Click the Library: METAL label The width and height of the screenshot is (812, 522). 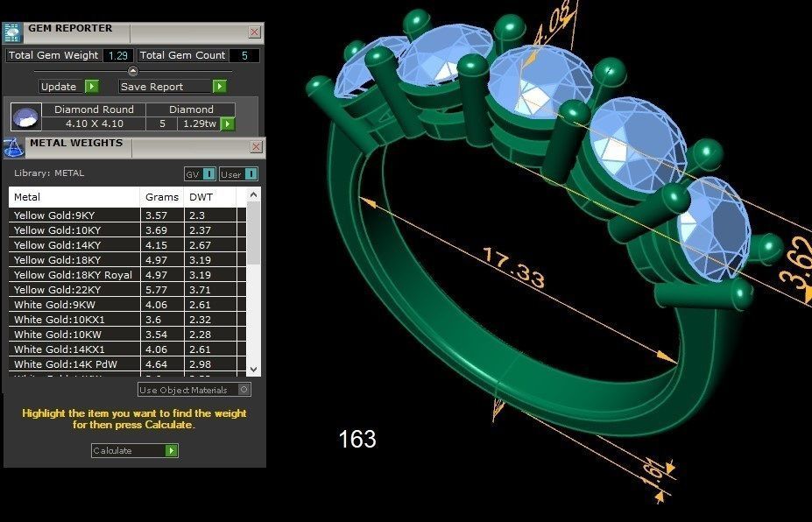49,173
